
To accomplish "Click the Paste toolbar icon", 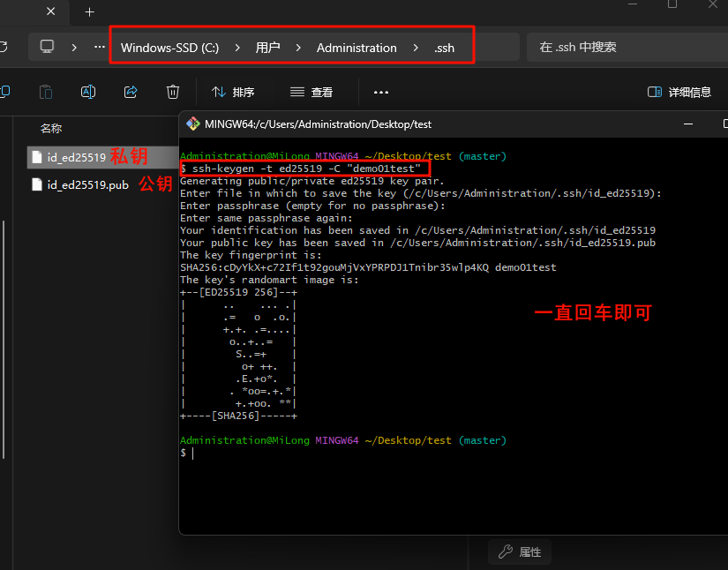I will click(x=46, y=92).
